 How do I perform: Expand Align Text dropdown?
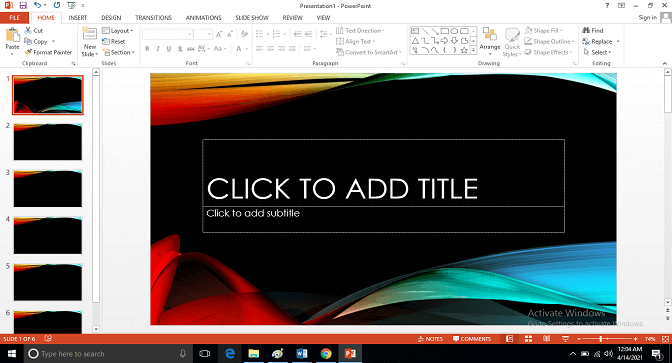[355, 42]
